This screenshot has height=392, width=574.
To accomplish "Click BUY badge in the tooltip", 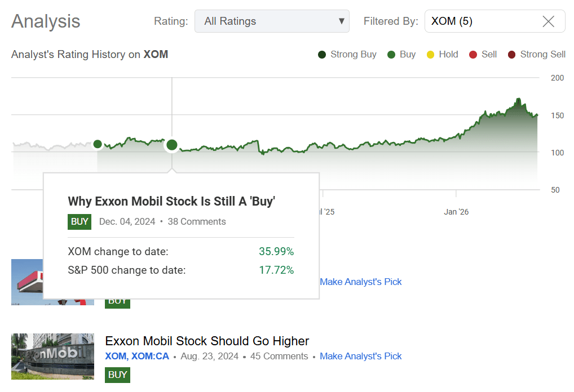I will point(80,221).
